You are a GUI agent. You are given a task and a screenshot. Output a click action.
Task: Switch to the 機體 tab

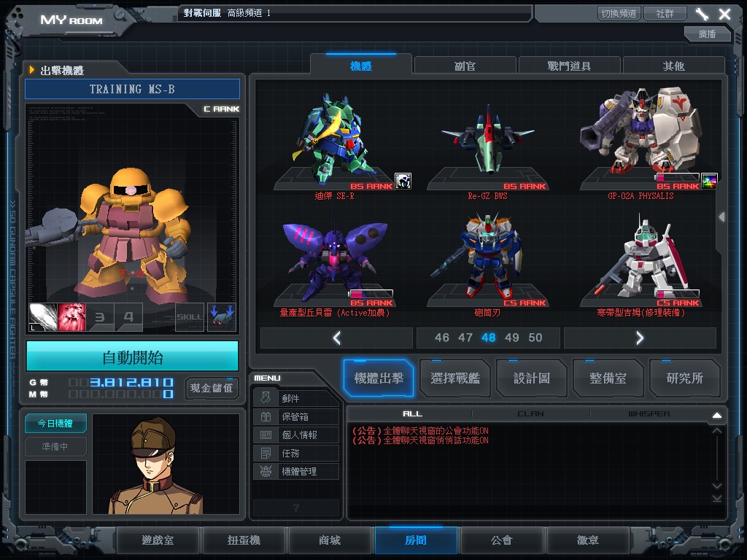[360, 66]
